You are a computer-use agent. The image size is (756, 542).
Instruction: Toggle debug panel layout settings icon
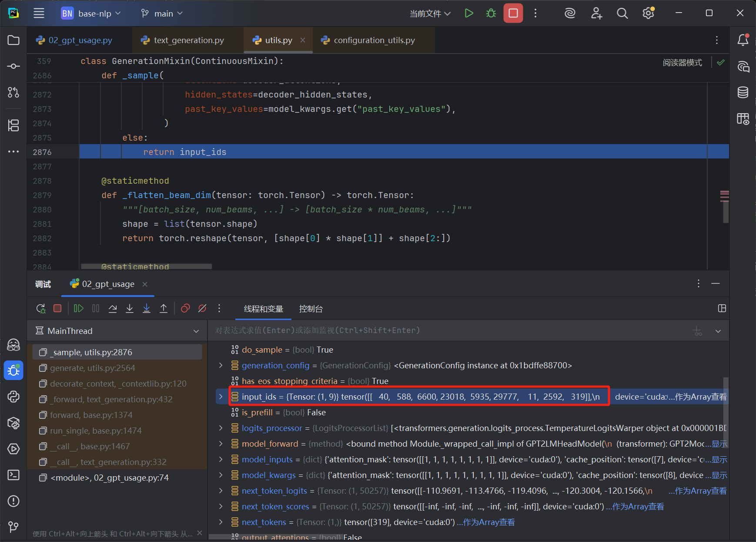coord(722,309)
